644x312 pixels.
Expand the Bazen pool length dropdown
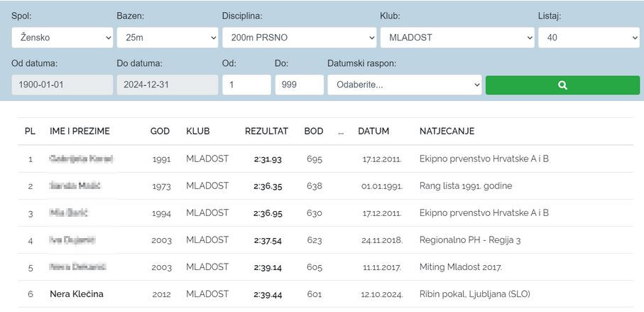(x=167, y=38)
